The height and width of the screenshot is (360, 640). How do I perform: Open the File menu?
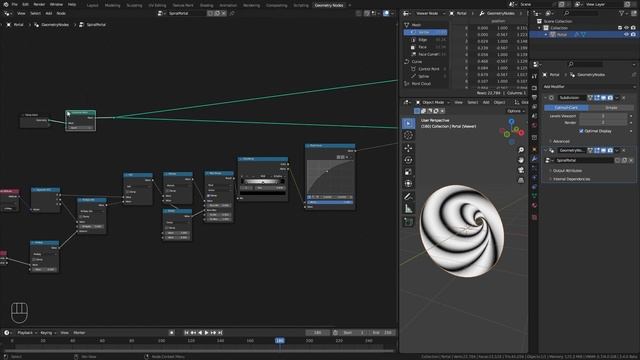point(15,4)
